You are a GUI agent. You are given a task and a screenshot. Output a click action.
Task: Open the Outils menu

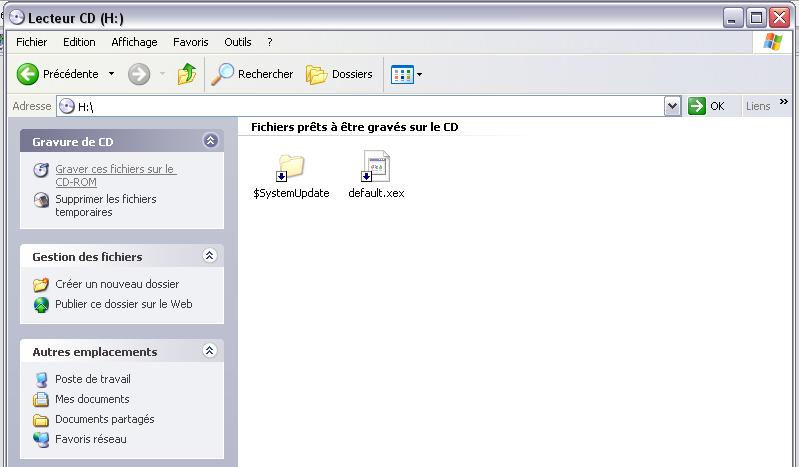pyautogui.click(x=237, y=42)
